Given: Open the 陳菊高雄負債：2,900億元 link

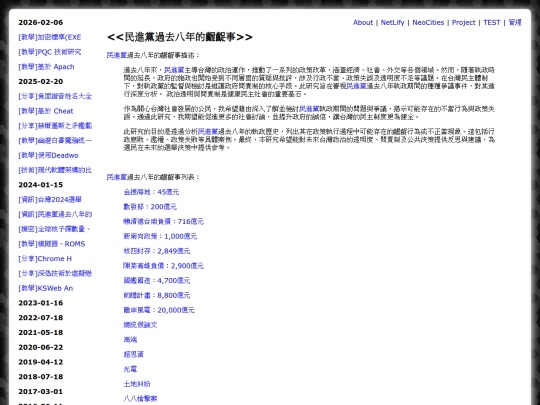Looking at the screenshot, I should pos(163,266).
